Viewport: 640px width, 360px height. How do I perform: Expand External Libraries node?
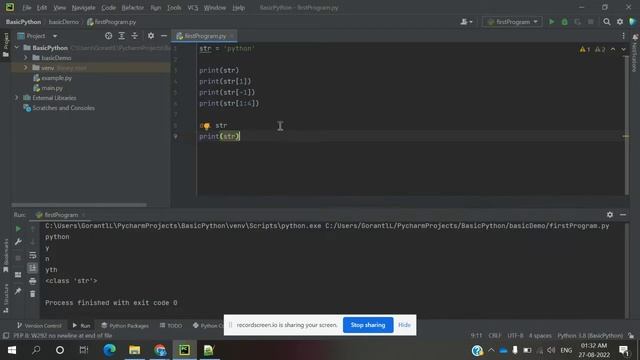point(17,98)
